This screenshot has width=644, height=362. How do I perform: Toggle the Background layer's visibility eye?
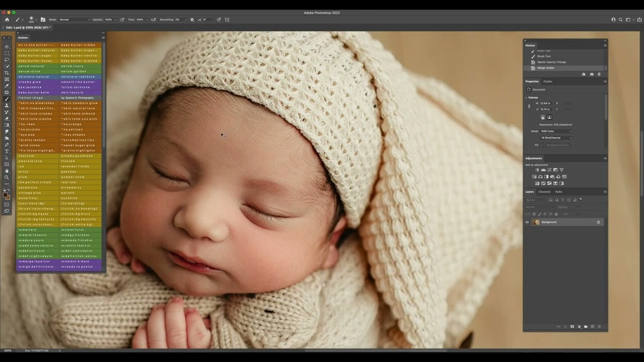(527, 222)
